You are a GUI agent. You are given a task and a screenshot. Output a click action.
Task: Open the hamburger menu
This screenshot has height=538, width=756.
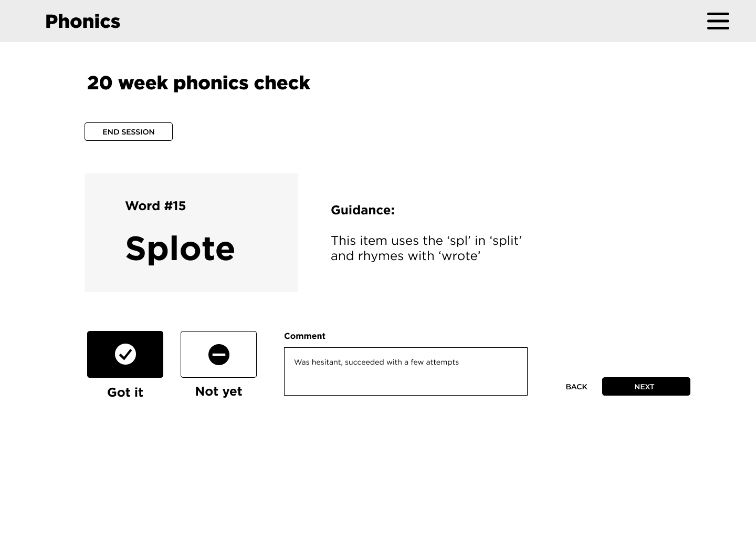point(718,21)
